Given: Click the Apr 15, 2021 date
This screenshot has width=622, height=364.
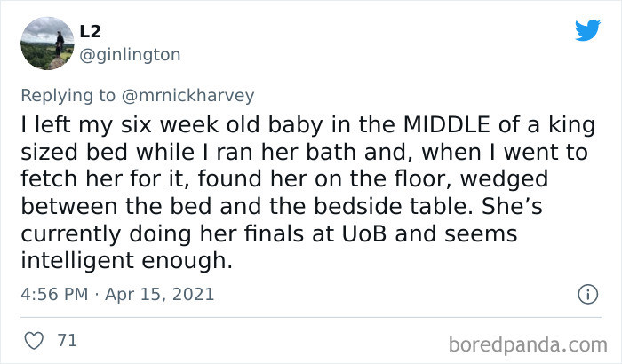Looking at the screenshot, I should point(159,294).
